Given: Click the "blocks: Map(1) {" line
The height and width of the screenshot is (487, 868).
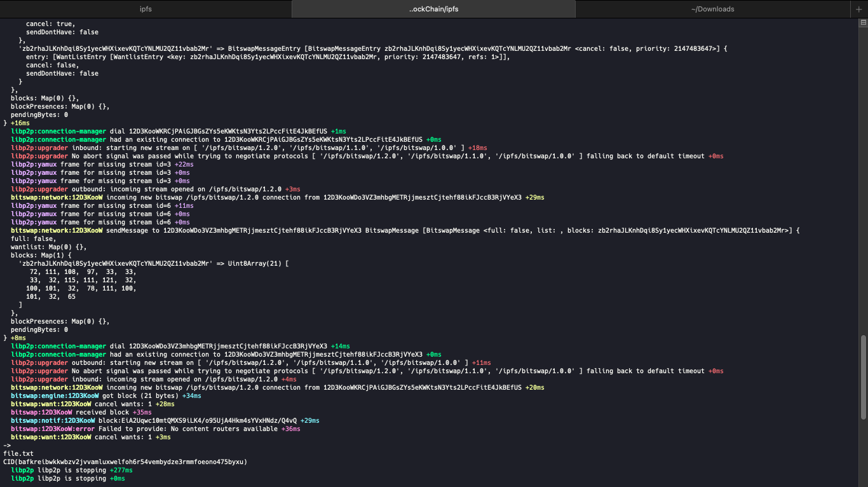Looking at the screenshot, I should tap(41, 255).
